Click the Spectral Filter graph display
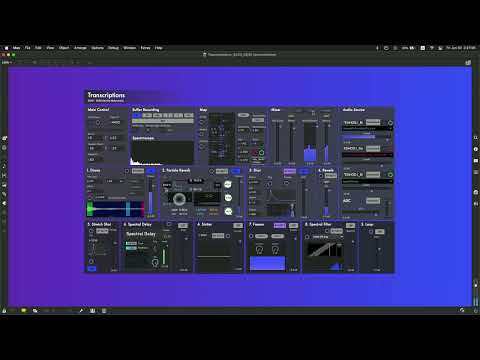 pos(325,250)
